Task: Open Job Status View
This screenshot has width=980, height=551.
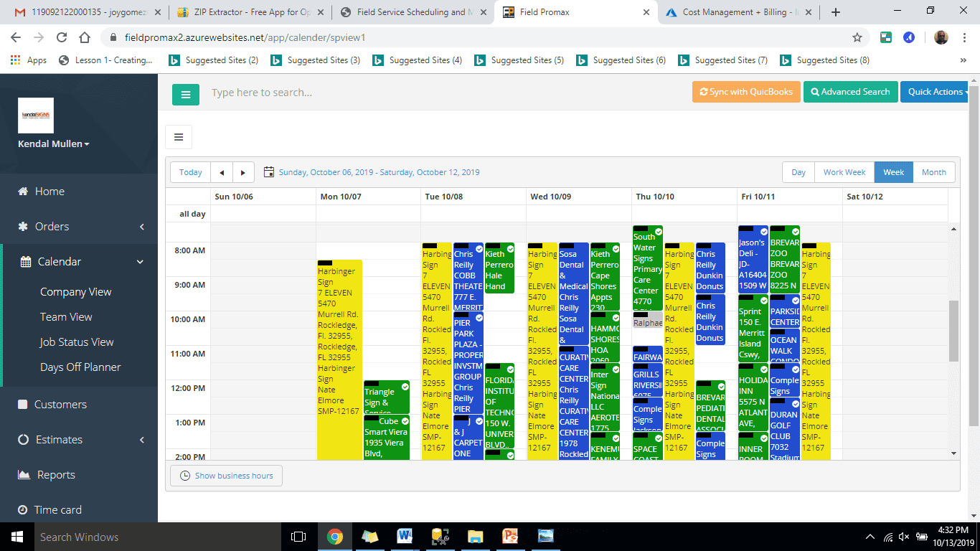Action: click(x=77, y=342)
